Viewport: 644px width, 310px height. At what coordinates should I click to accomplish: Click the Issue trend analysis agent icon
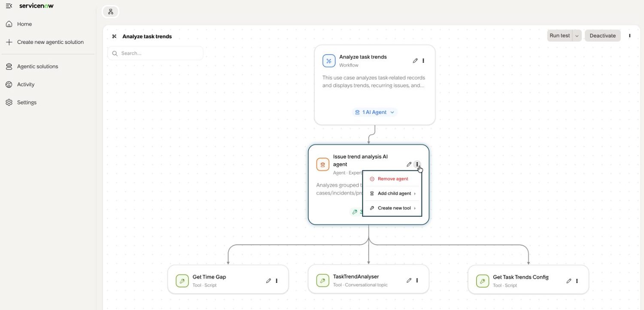[x=323, y=164]
